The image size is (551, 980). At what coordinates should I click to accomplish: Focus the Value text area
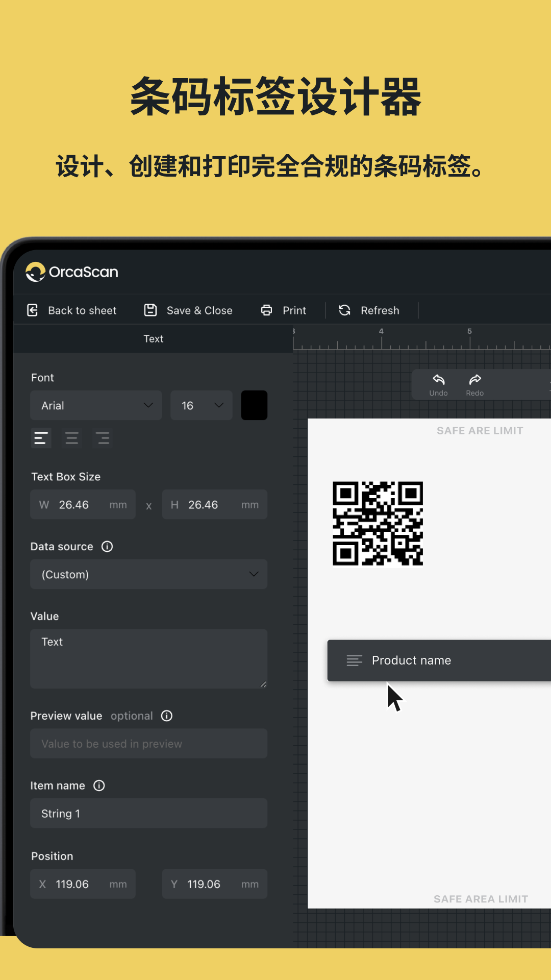pyautogui.click(x=149, y=658)
